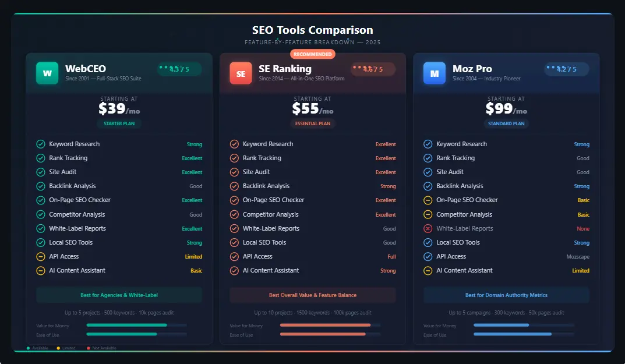Click the WebCEO "W" logo icon
625x364 pixels.
pos(47,73)
